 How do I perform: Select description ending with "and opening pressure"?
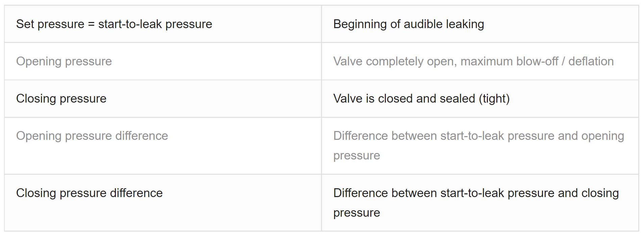[x=480, y=146]
